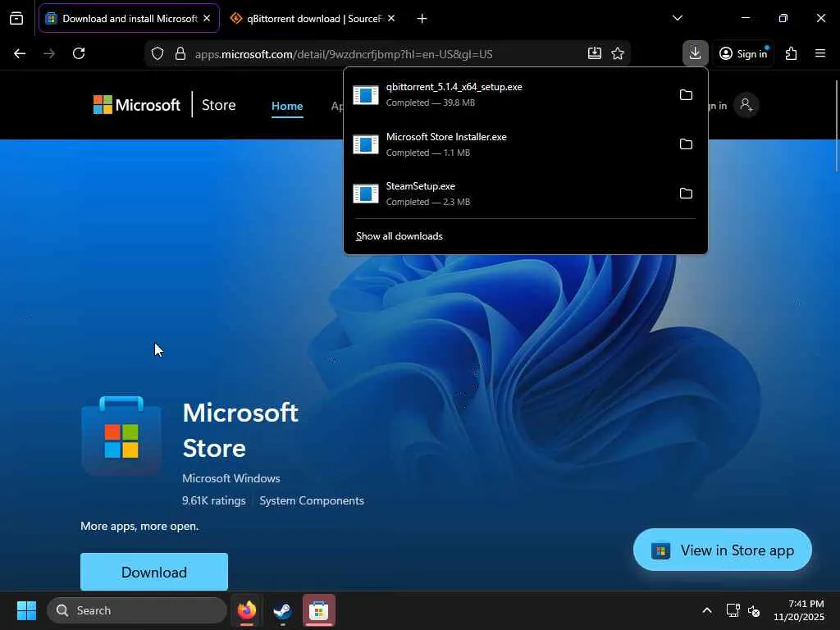Open Microsoft Store taskbar icon

(x=319, y=610)
